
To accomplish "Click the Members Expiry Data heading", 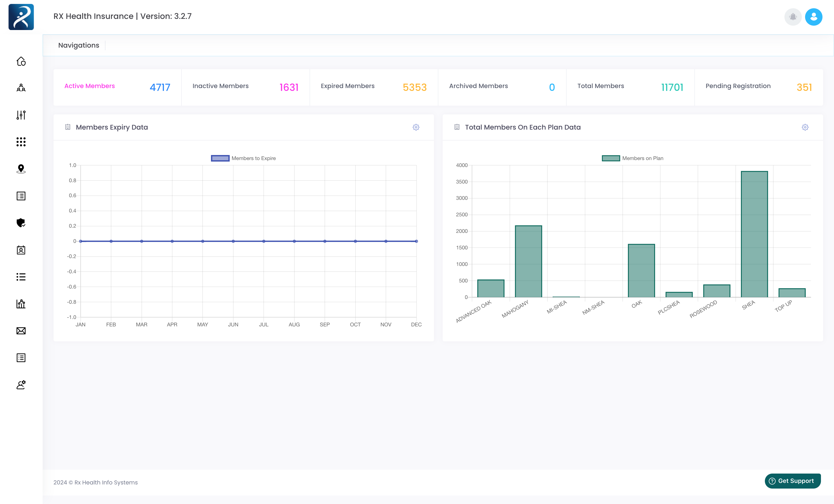I will tap(112, 127).
